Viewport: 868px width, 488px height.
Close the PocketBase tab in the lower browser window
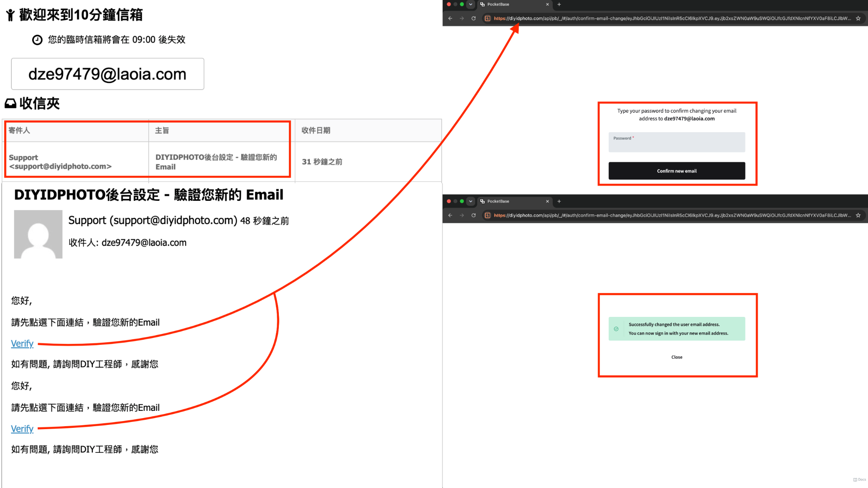547,201
